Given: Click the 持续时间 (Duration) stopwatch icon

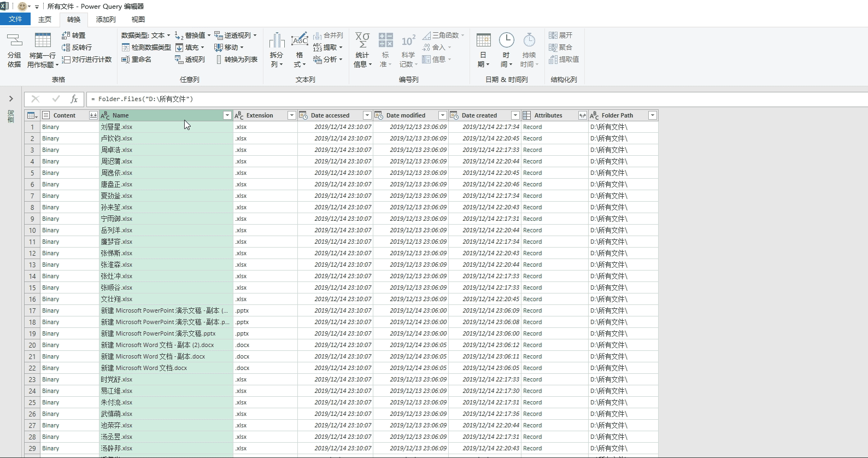Looking at the screenshot, I should (529, 40).
